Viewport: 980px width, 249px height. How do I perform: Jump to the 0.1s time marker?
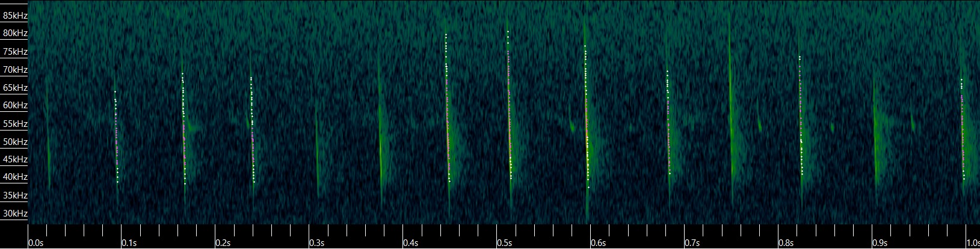(x=129, y=243)
